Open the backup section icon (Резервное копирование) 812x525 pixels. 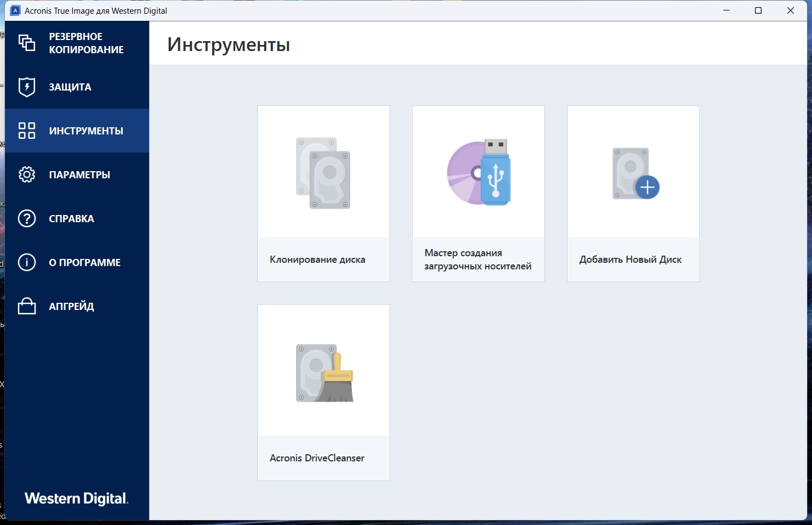pyautogui.click(x=26, y=43)
